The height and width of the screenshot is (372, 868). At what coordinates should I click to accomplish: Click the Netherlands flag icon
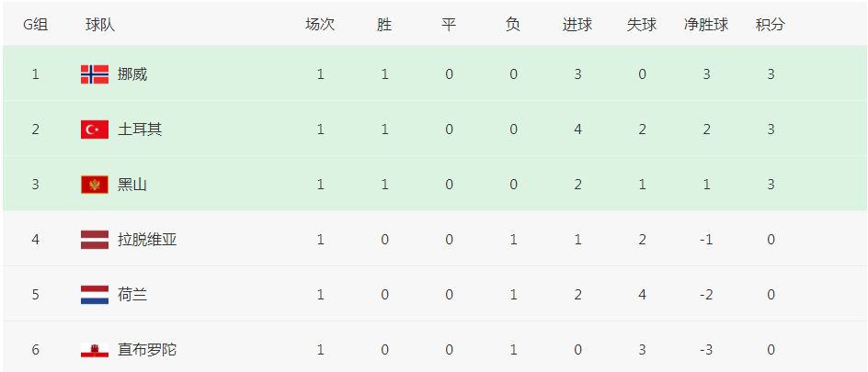(x=94, y=295)
